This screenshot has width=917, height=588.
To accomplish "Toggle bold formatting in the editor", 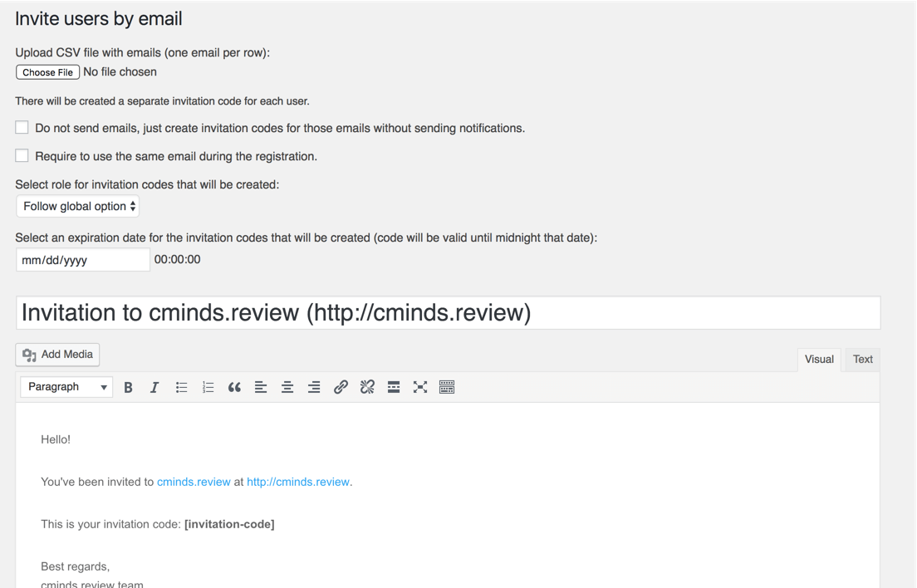I will tap(128, 387).
